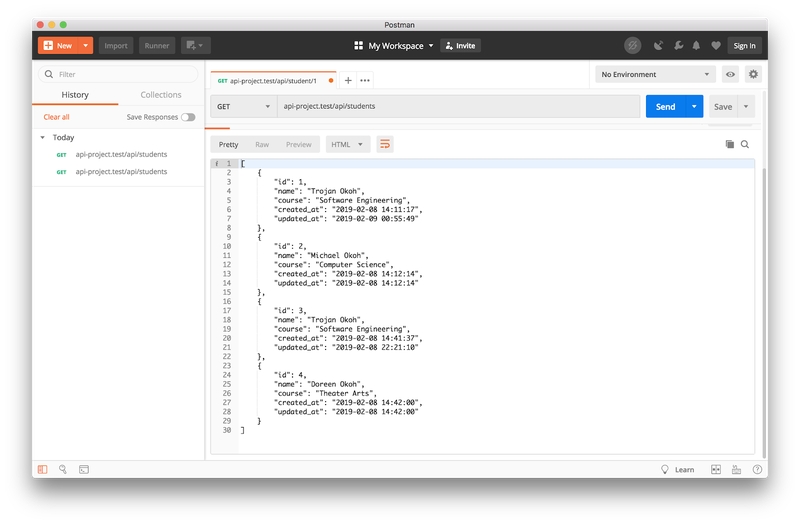Show environment quick look eye icon
800x524 pixels.
pyautogui.click(x=731, y=74)
